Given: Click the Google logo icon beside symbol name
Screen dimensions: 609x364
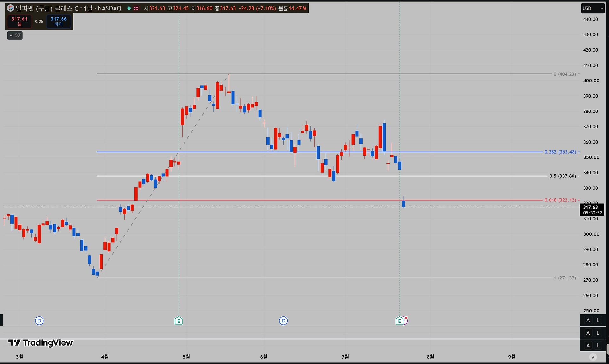Looking at the screenshot, I should point(10,8).
